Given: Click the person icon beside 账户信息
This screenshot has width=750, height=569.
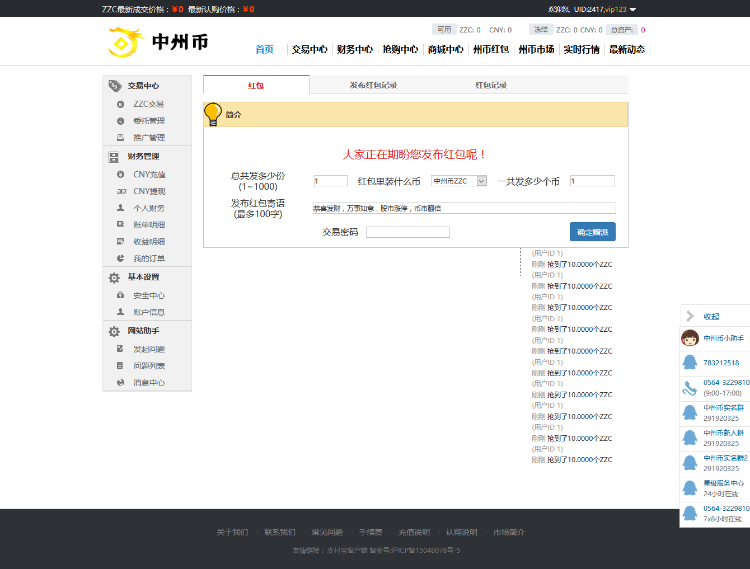Looking at the screenshot, I should [x=121, y=312].
